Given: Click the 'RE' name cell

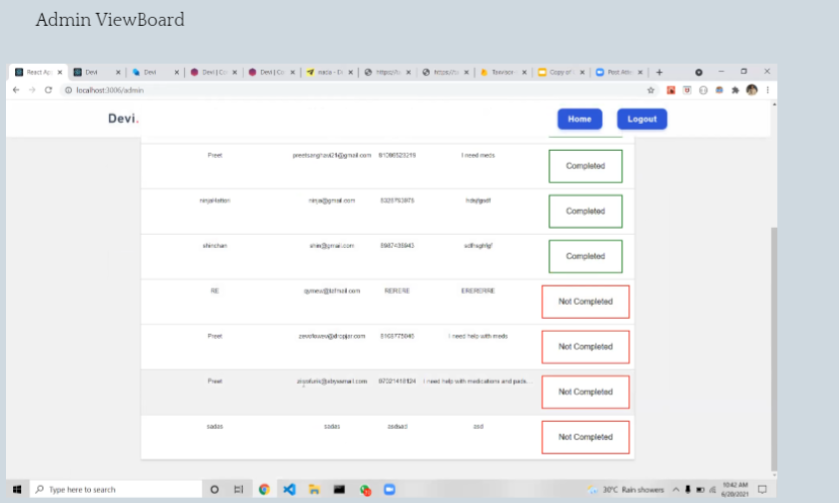Looking at the screenshot, I should pyautogui.click(x=215, y=291).
